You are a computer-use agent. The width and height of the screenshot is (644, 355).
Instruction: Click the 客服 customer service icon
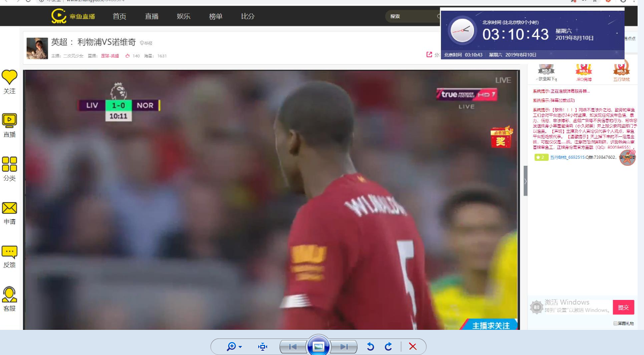pos(10,294)
